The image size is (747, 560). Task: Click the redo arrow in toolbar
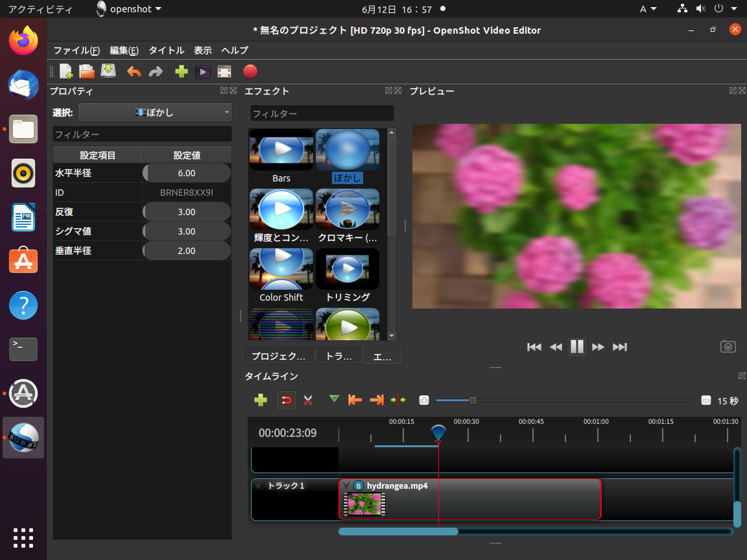[x=156, y=71]
